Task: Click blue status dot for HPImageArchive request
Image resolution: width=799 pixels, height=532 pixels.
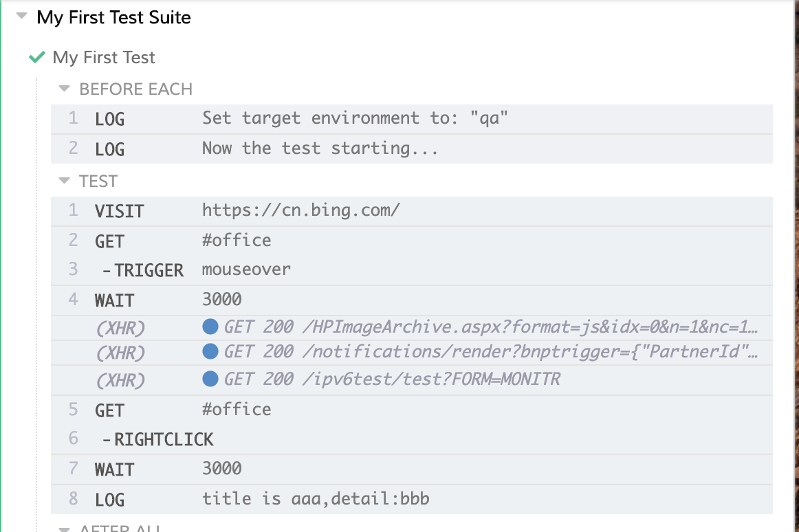Action: (210, 326)
